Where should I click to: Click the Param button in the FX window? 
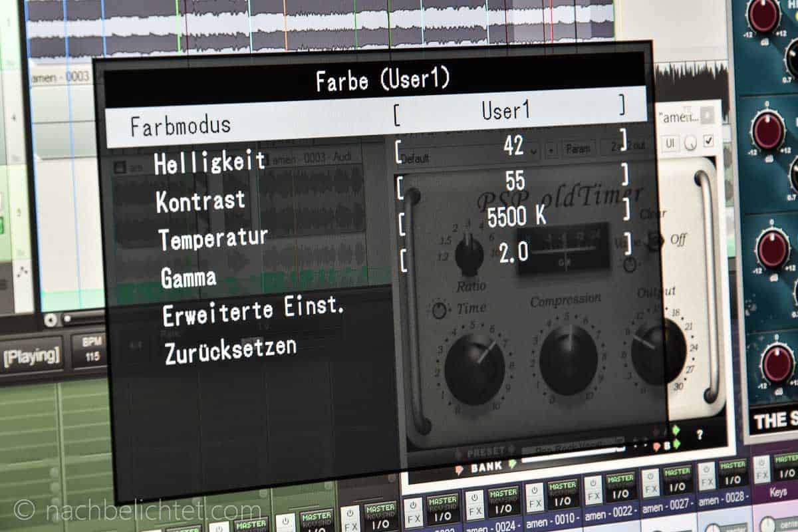pyautogui.click(x=579, y=148)
